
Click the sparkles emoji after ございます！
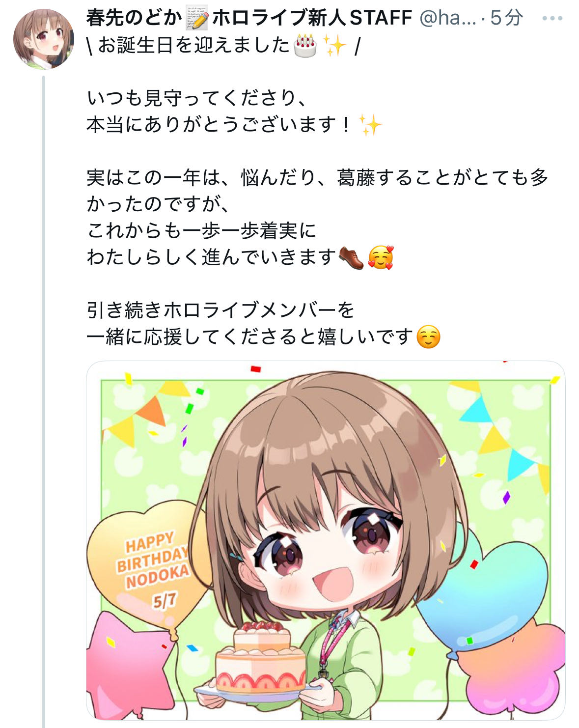point(370,125)
